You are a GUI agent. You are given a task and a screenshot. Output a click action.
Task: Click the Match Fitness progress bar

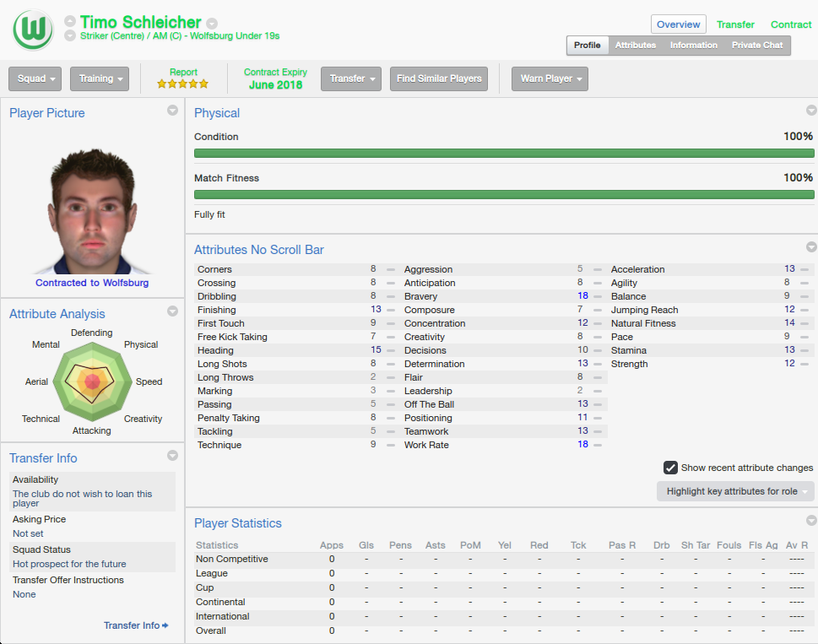coord(504,195)
